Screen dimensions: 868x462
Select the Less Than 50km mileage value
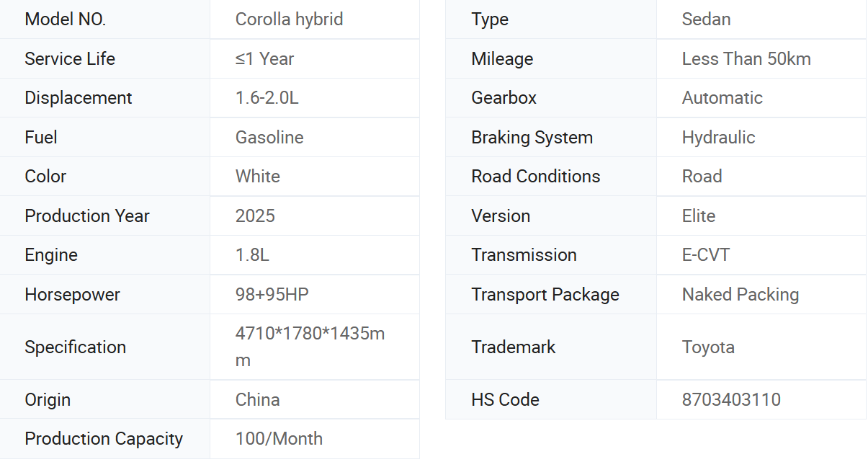tap(746, 59)
